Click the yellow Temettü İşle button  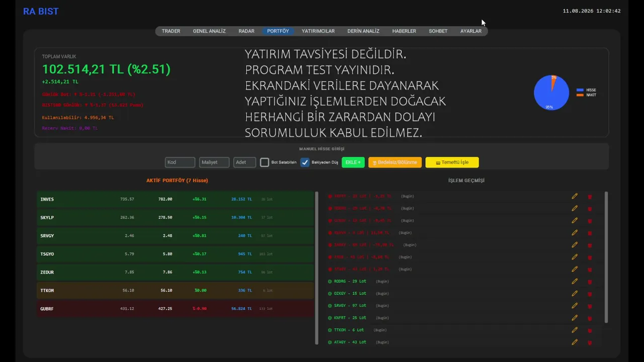(452, 162)
